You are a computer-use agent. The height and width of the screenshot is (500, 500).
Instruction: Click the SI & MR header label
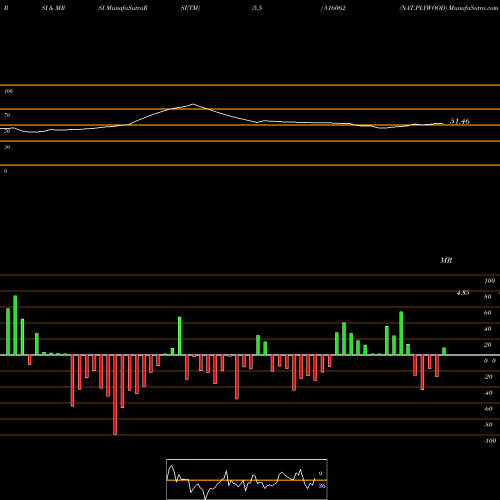click(53, 8)
